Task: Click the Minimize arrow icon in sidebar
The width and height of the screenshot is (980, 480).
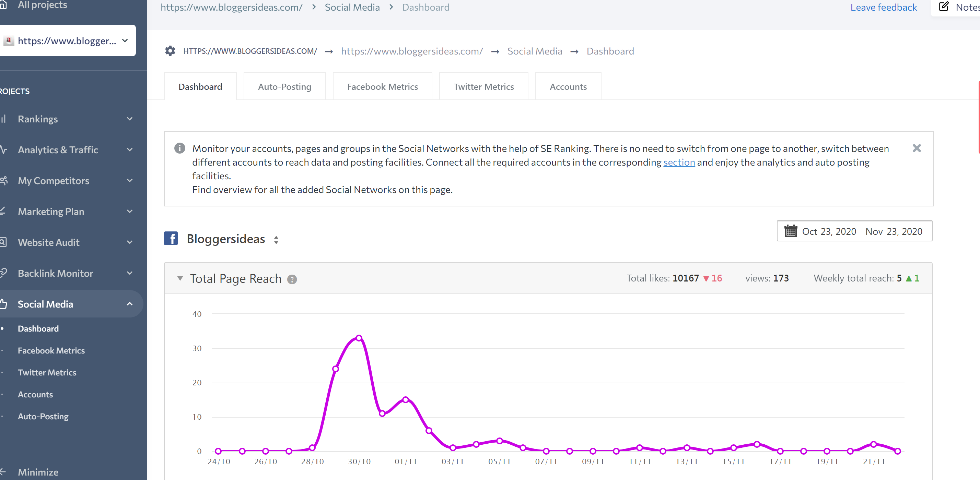Action: click(3, 472)
